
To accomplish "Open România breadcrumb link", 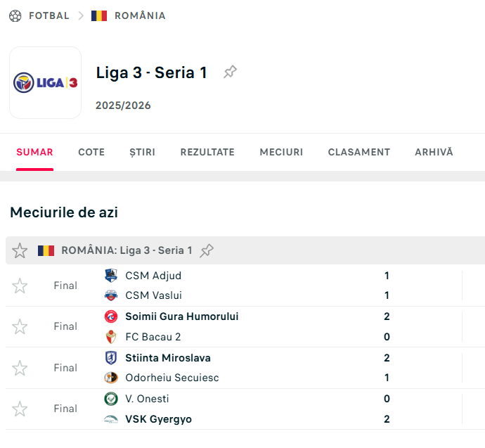I will (x=139, y=15).
